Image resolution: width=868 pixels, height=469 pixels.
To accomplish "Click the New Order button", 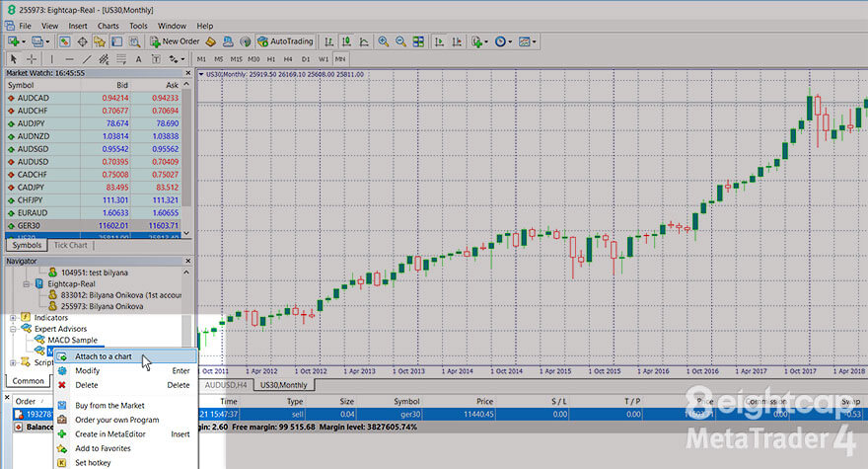I will tap(175, 41).
